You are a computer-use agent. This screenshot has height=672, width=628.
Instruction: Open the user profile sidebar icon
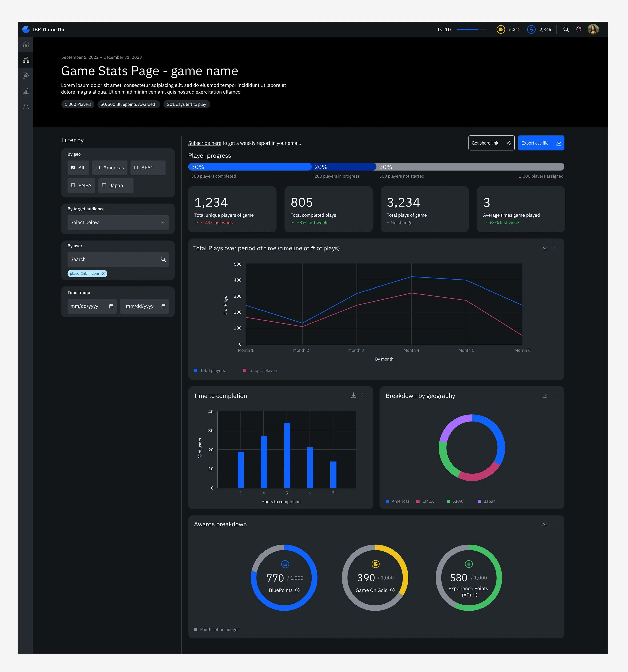click(x=26, y=107)
